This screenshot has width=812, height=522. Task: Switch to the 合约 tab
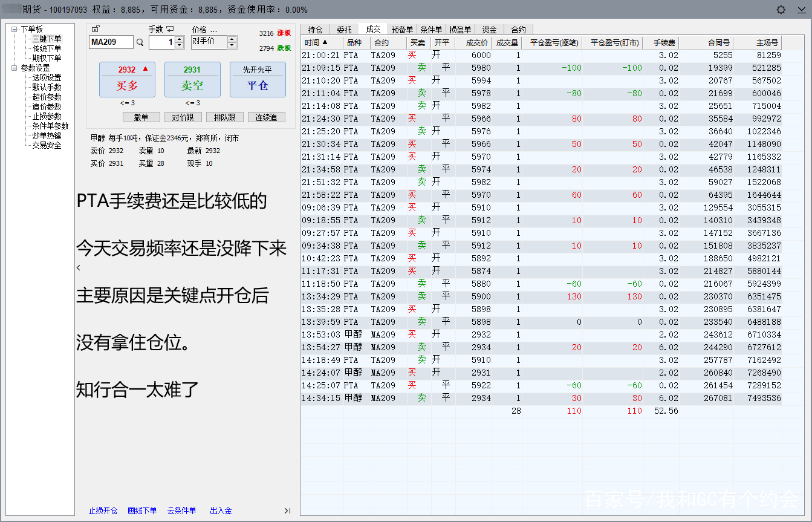coord(518,29)
